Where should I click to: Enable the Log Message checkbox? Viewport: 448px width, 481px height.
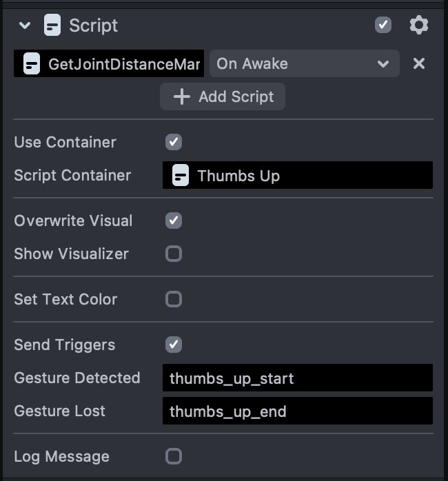pyautogui.click(x=174, y=456)
